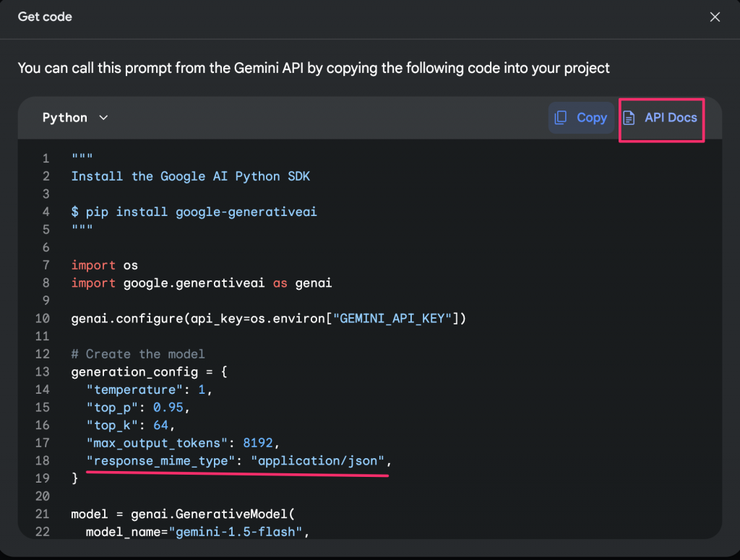The image size is (740, 560).
Task: Click the "Get code" dialog title
Action: pyautogui.click(x=45, y=17)
